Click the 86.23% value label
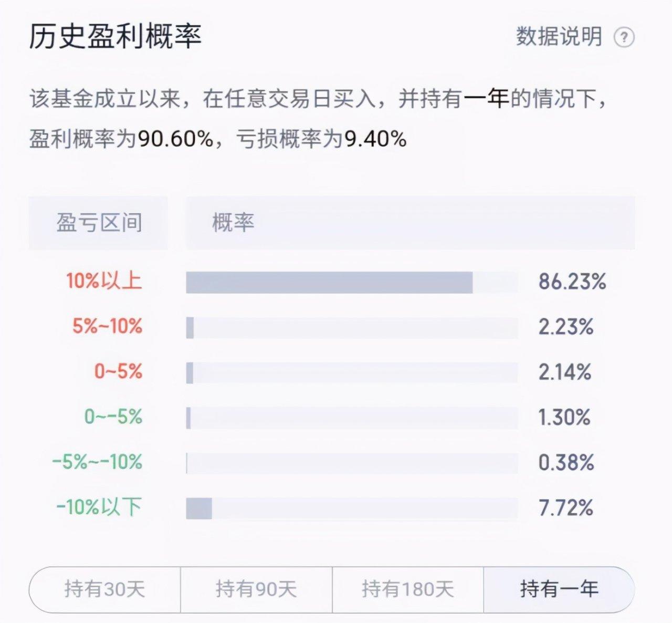The image size is (672, 623). coord(572,282)
